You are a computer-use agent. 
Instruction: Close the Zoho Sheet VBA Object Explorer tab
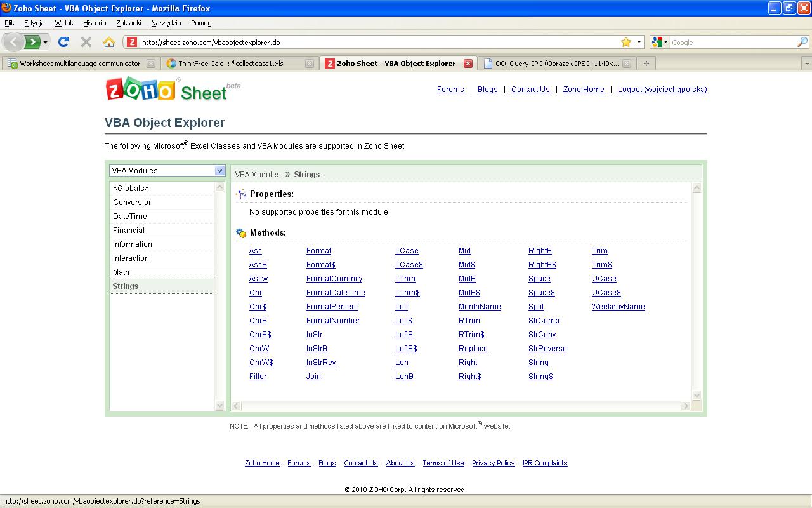coord(468,63)
